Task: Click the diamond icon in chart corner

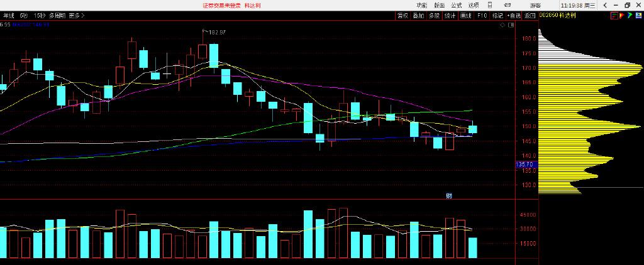Action: tap(502, 25)
